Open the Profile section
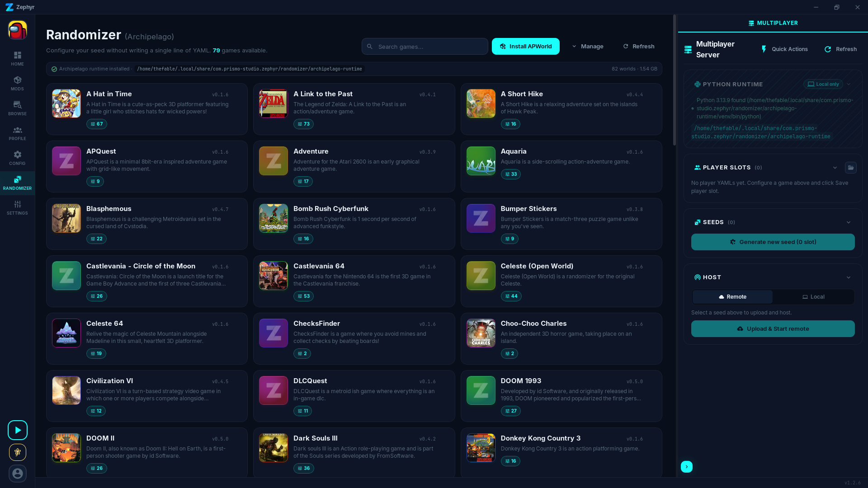 18,133
